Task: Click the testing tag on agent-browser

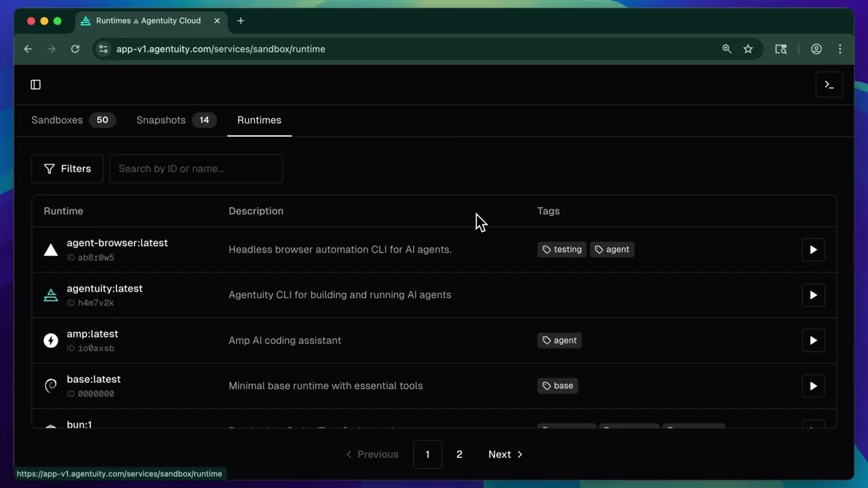Action: [x=562, y=249]
